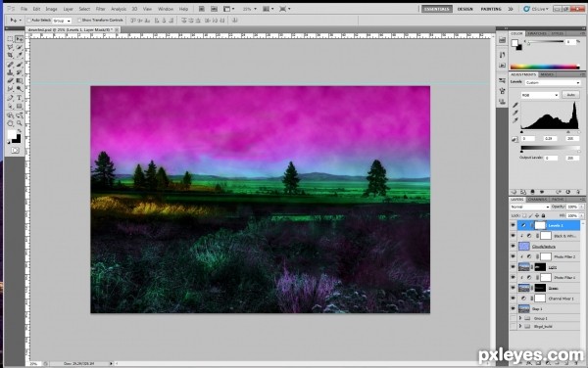Viewport: 588px width, 368px height.
Task: Switch to the Channels tab
Action: click(537, 199)
